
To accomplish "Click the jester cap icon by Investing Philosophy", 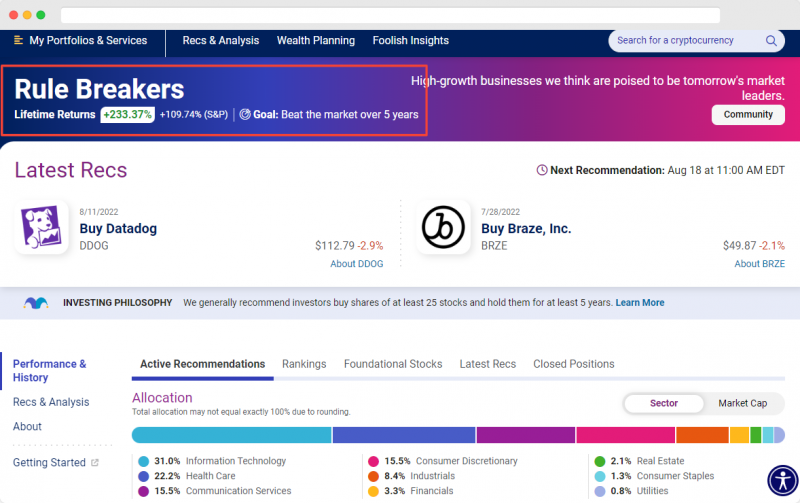I will point(36,303).
